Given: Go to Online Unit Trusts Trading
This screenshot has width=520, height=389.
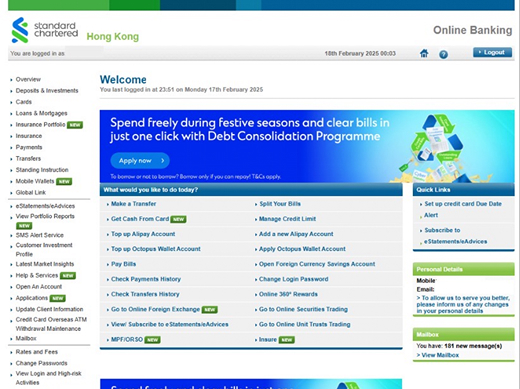Looking at the screenshot, I should click(x=305, y=324).
